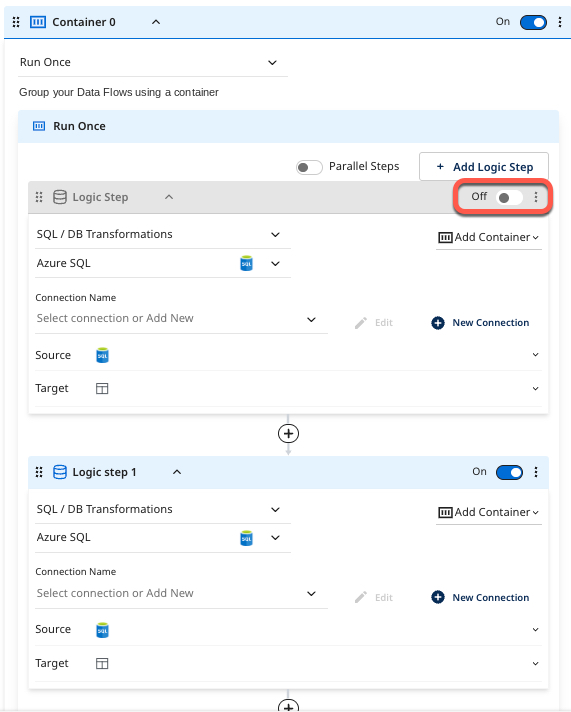Click Target table icon in Logic Step
The width and height of the screenshot is (571, 712).
coord(102,389)
